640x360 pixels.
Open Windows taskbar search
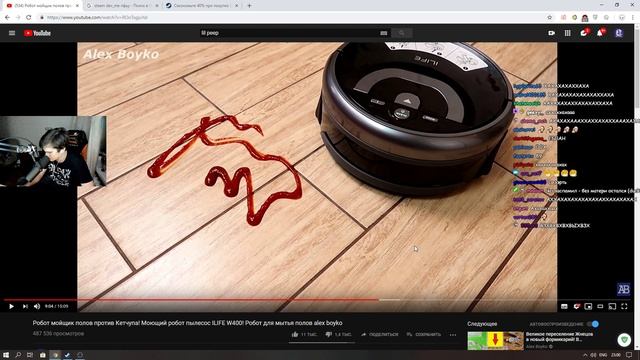(x=18, y=355)
